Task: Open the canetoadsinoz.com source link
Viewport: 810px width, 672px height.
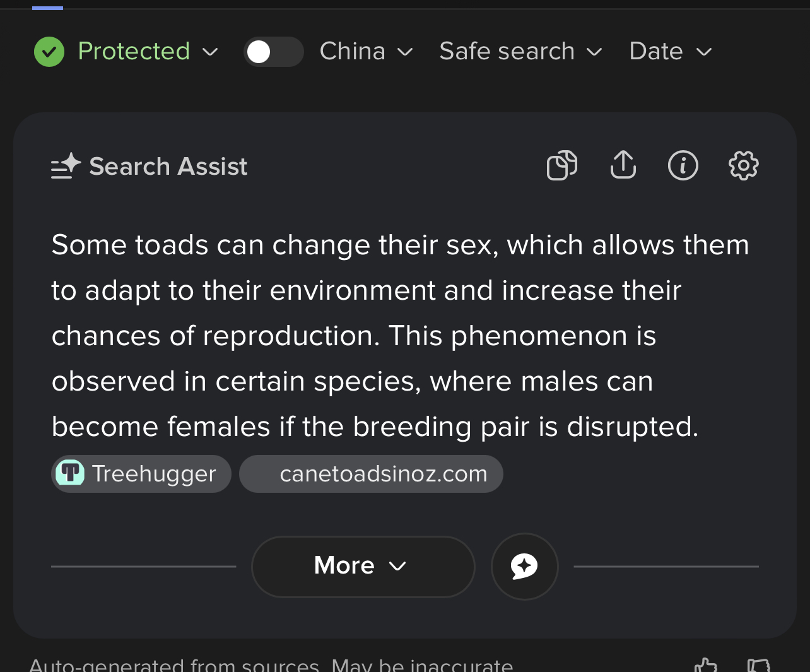Action: [x=371, y=474]
